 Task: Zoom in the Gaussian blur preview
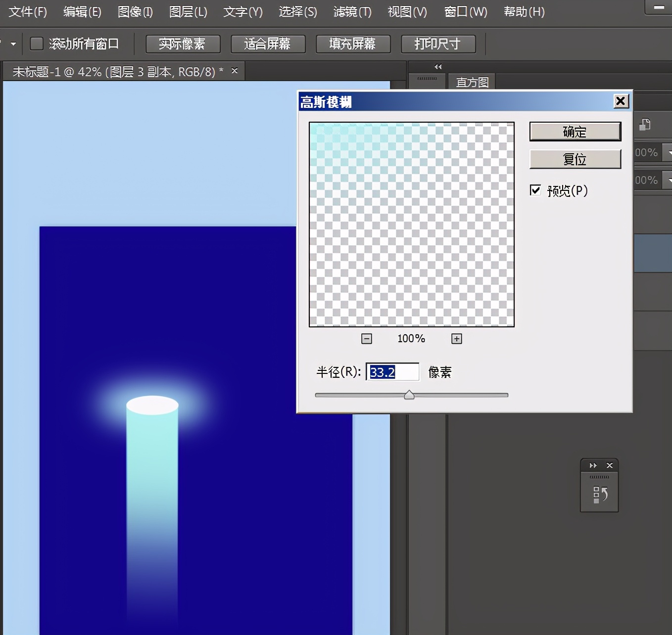pos(456,339)
